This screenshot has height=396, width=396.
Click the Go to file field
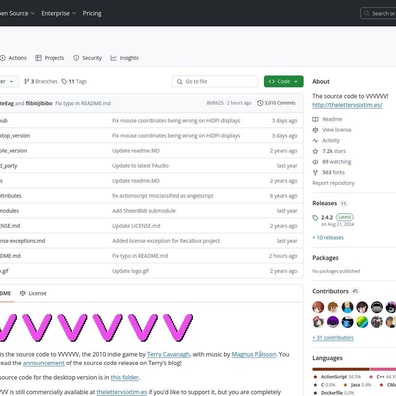click(x=215, y=81)
